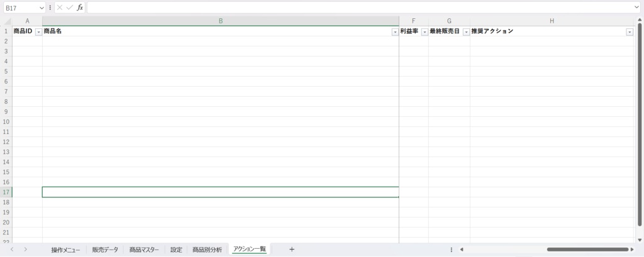Open the 利益率 filter dropdown
The width and height of the screenshot is (644, 257).
(425, 33)
